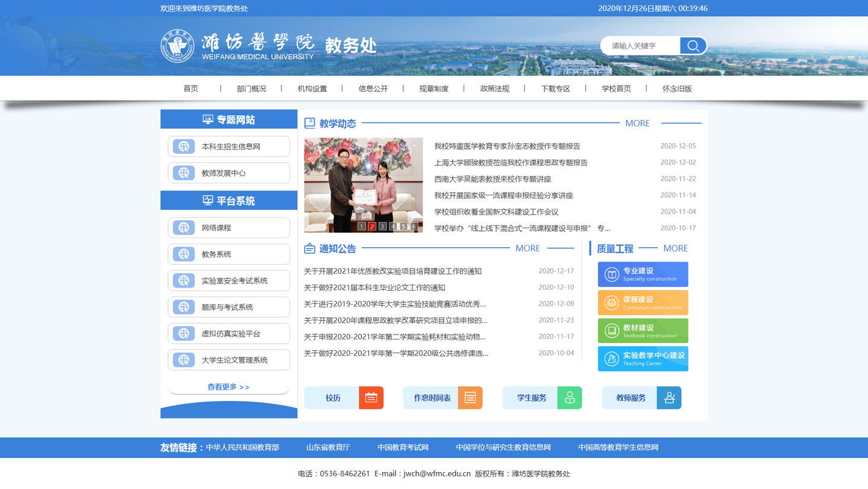The image size is (868, 489).
Task: Open the 作息时间表 schedule icon
Action: coord(470,398)
